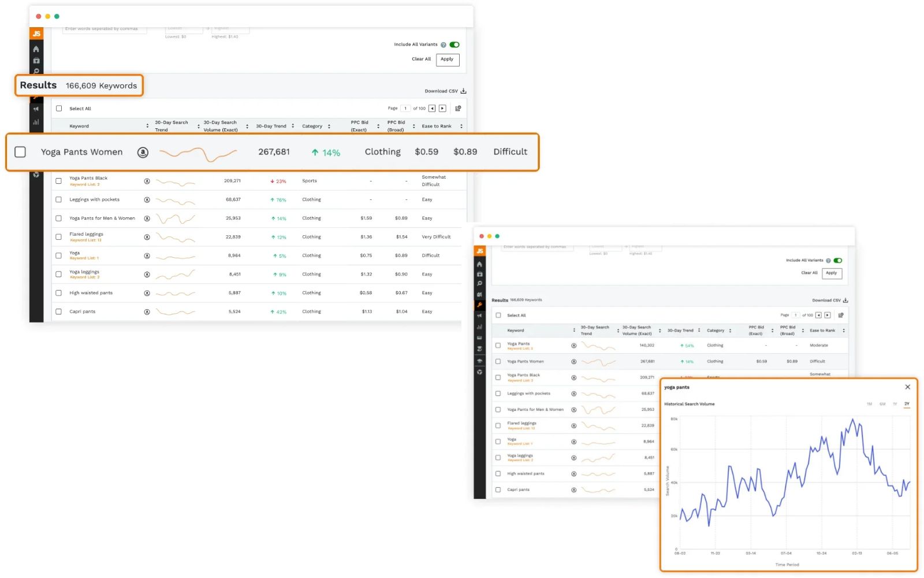Viewport: 924px width, 578px height.
Task: Check the Yoga Pants Black row in the larger window
Action: click(58, 181)
